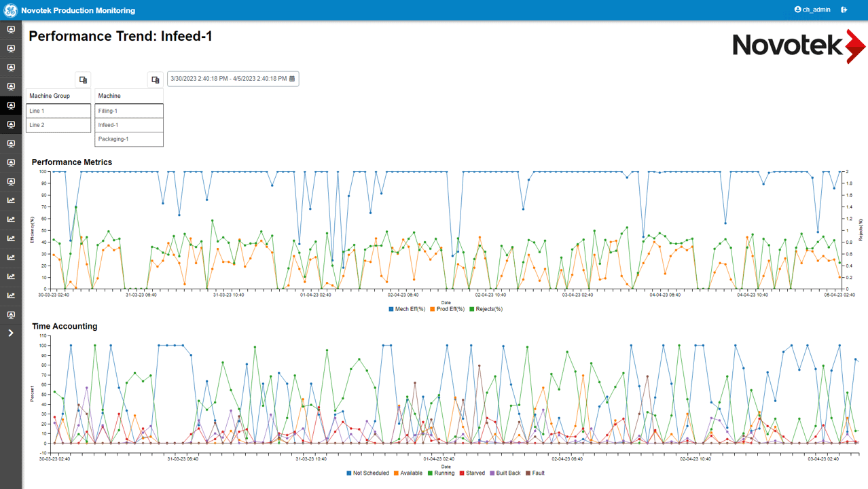Toggle Not Scheduled series in Time Accounting legend
This screenshot has height=489, width=868.
tap(367, 473)
